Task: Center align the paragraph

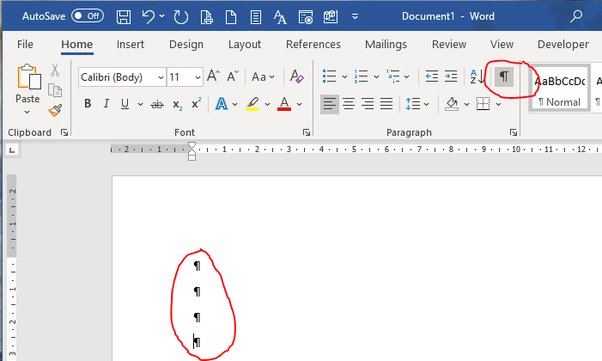Action: [x=348, y=104]
